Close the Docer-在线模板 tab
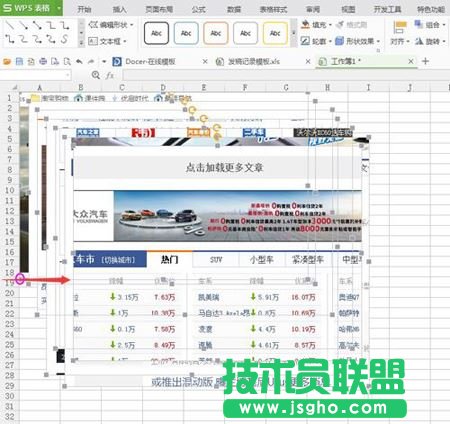This screenshot has height=424, width=450. [x=205, y=61]
